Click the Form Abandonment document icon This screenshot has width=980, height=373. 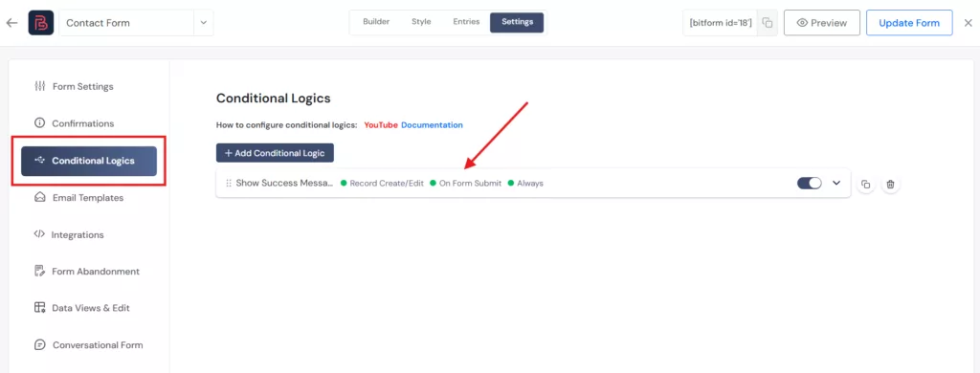(40, 272)
